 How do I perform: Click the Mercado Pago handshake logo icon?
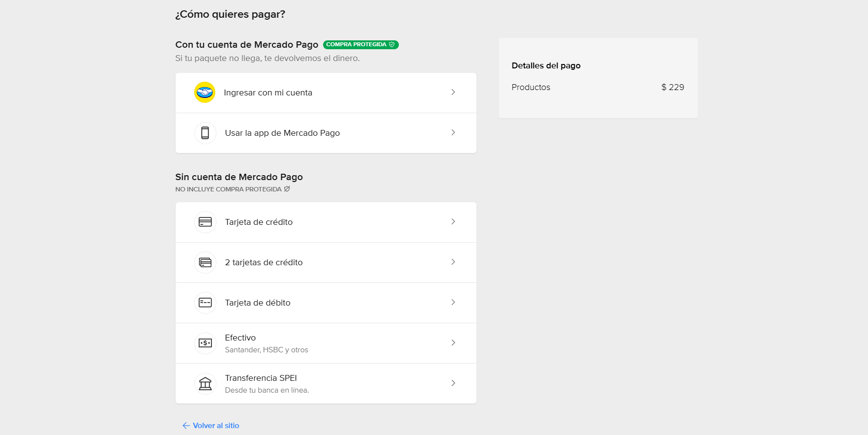point(205,93)
